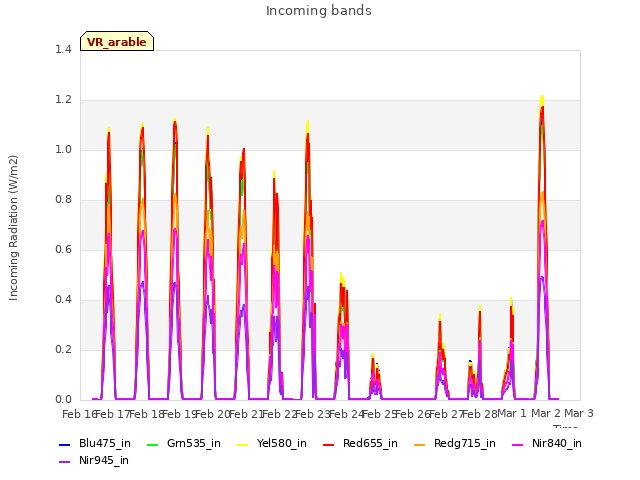Select the Nir945_in legend label

[x=104, y=461]
